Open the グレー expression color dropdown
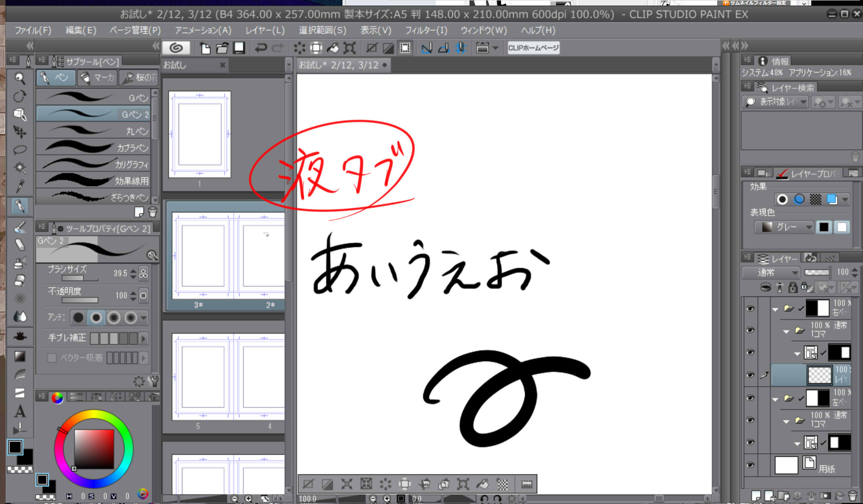The width and height of the screenshot is (863, 504). click(x=784, y=227)
